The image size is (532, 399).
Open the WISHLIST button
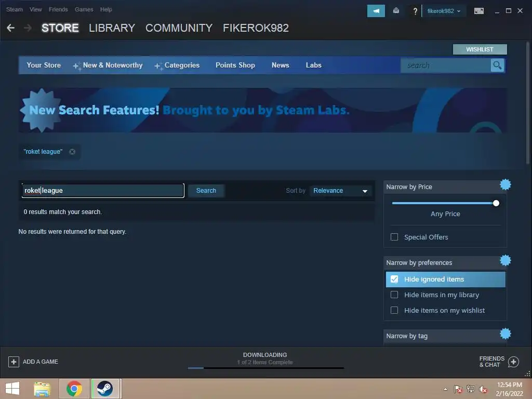480,49
